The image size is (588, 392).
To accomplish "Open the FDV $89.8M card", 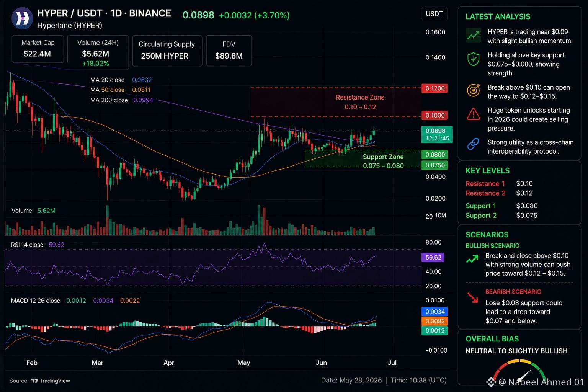I will tap(229, 51).
